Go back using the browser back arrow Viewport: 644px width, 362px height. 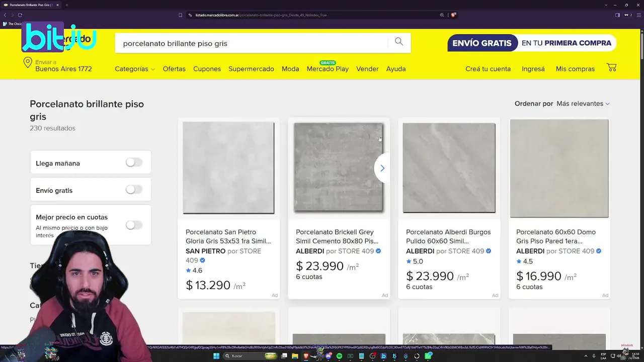[x=5, y=15]
